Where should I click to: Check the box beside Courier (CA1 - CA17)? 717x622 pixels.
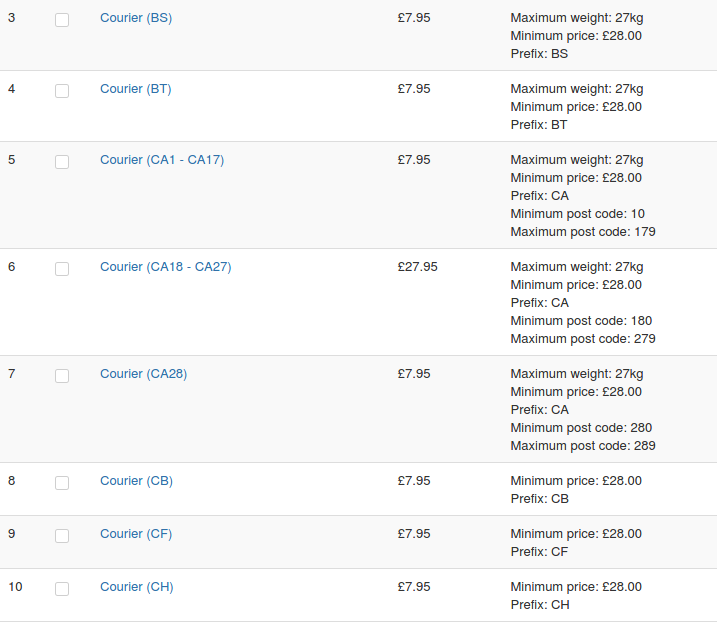(62, 161)
